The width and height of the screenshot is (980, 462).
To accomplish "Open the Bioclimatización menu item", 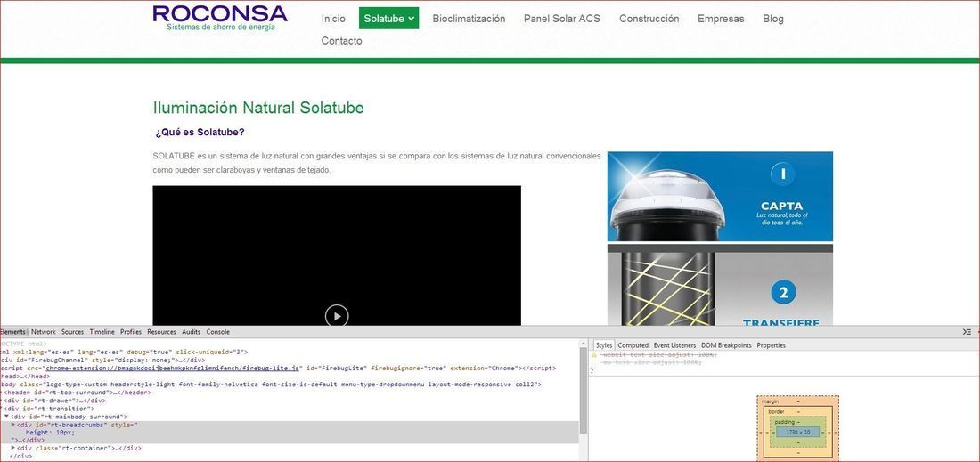I will click(469, 19).
